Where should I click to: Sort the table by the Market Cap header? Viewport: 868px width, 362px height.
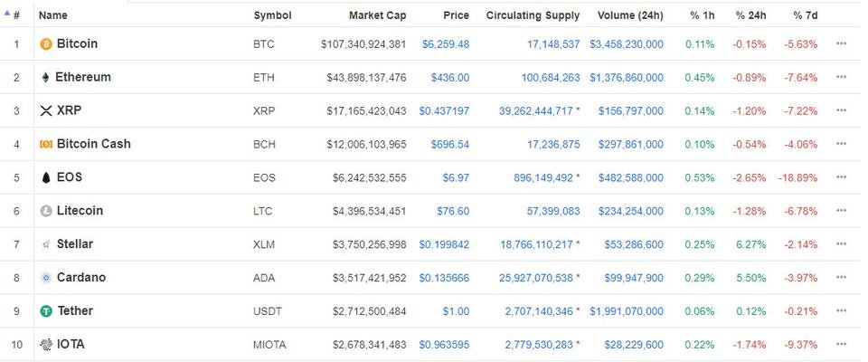click(x=377, y=15)
